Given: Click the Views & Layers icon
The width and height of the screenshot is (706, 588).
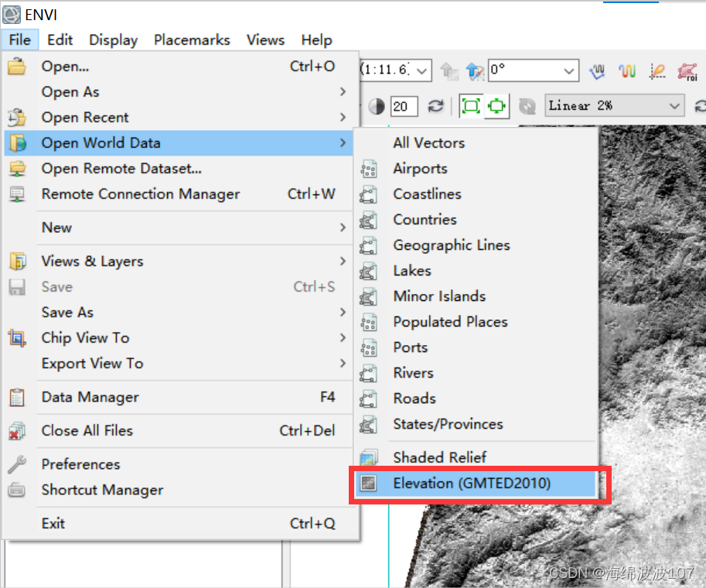Looking at the screenshot, I should [17, 262].
